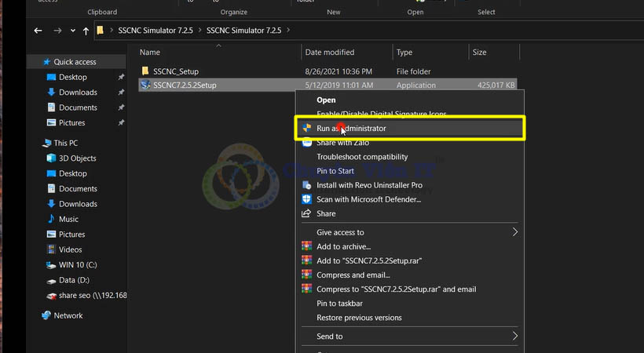Expand the Give access to submenu
Image resolution: width=644 pixels, height=353 pixels.
pyautogui.click(x=514, y=232)
